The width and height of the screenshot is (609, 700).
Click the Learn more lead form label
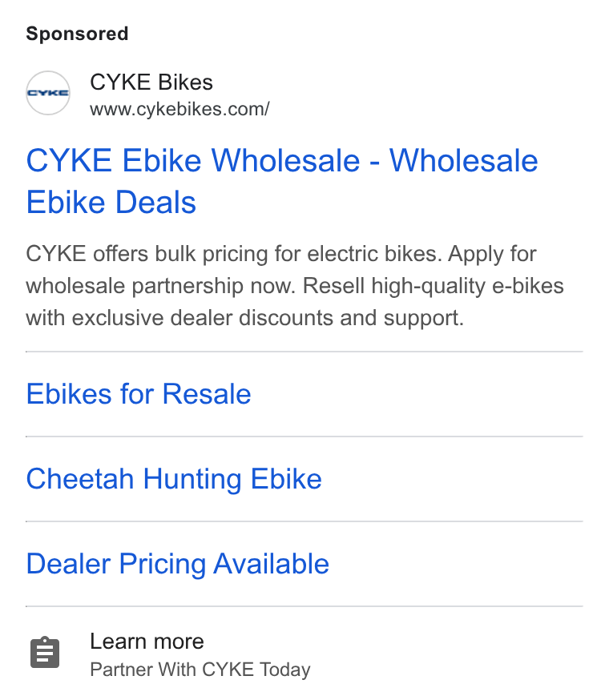147,642
